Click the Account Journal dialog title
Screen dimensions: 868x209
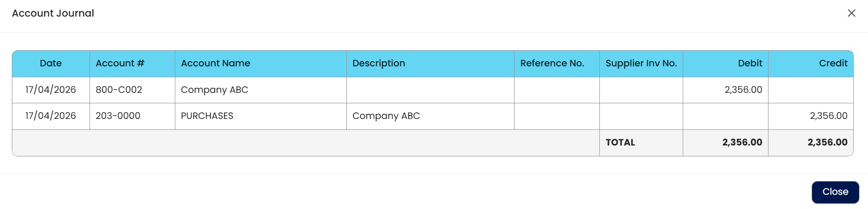tap(53, 13)
